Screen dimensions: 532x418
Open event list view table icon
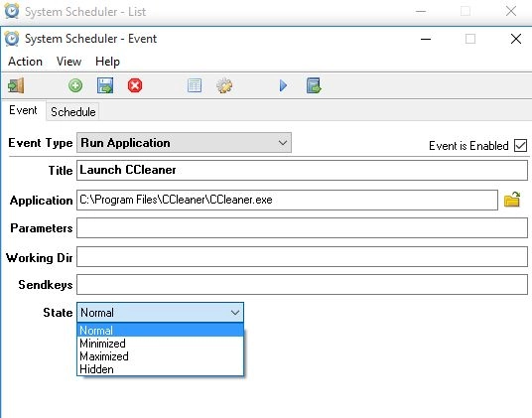click(195, 85)
